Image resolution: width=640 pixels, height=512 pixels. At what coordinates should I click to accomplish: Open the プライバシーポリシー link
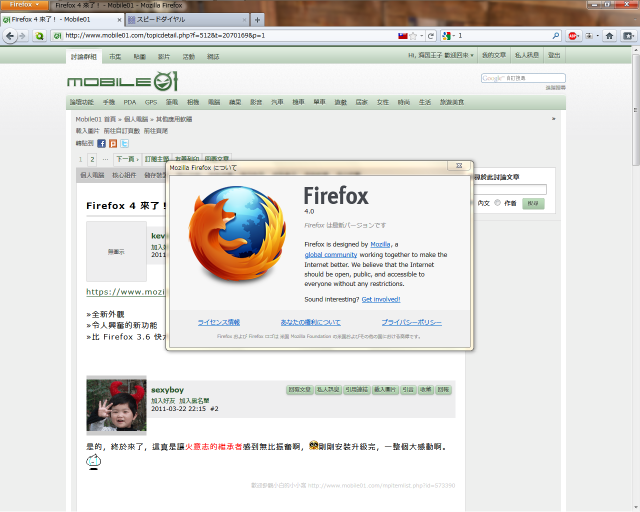point(411,322)
